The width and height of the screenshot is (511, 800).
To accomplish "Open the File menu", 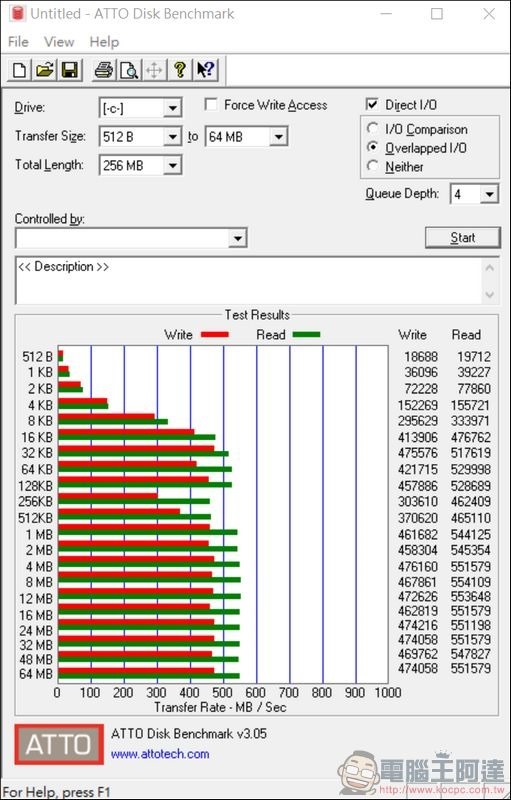I will point(18,42).
